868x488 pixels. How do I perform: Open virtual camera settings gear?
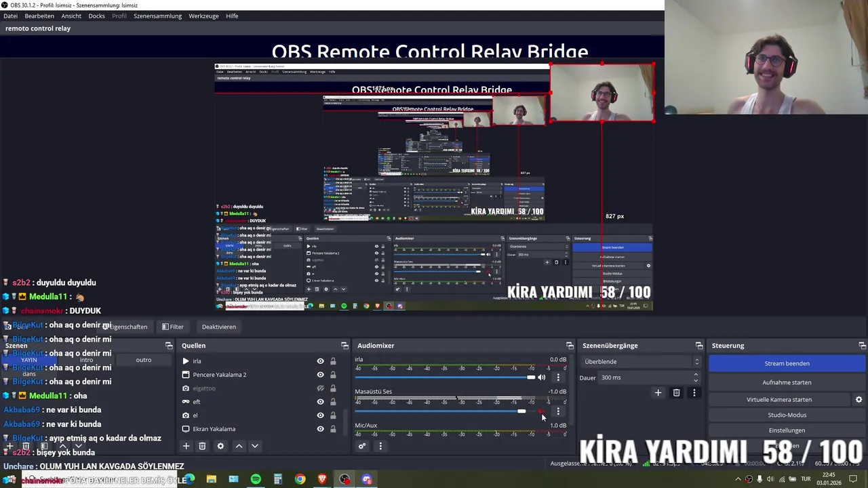pyautogui.click(x=859, y=400)
